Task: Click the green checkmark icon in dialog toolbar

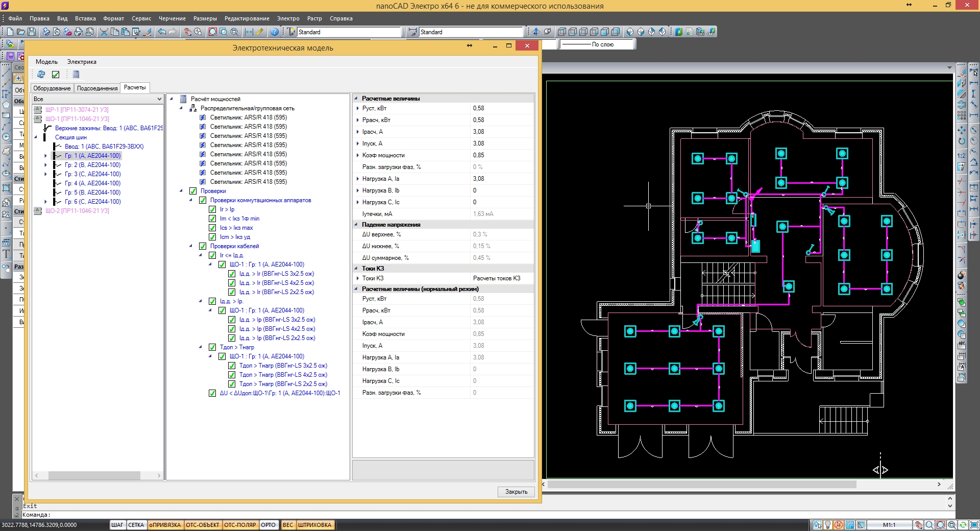Action: 56,75
